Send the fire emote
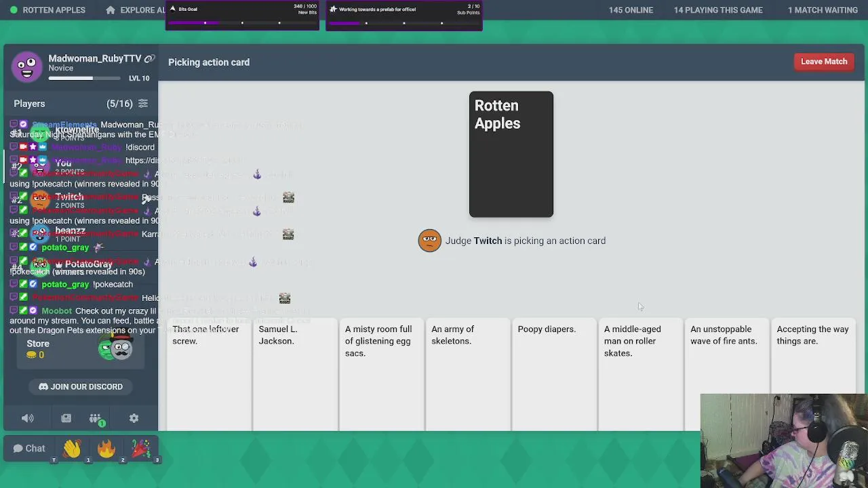Screen dimensions: 868x488 point(106,449)
